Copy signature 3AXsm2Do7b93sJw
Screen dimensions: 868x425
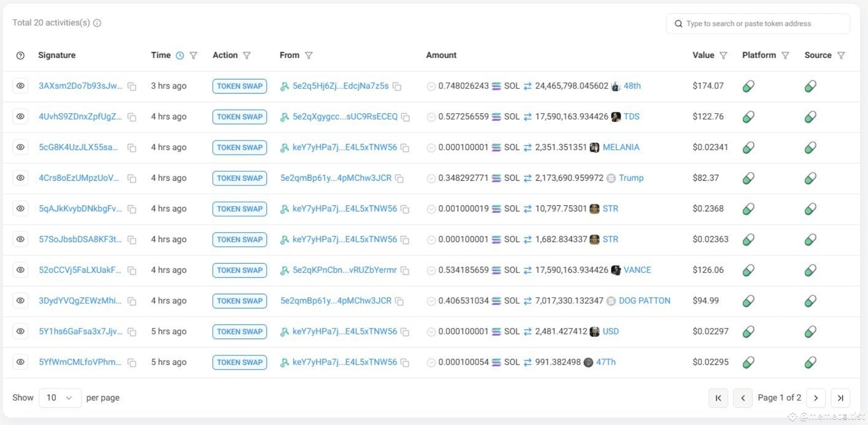(x=132, y=86)
